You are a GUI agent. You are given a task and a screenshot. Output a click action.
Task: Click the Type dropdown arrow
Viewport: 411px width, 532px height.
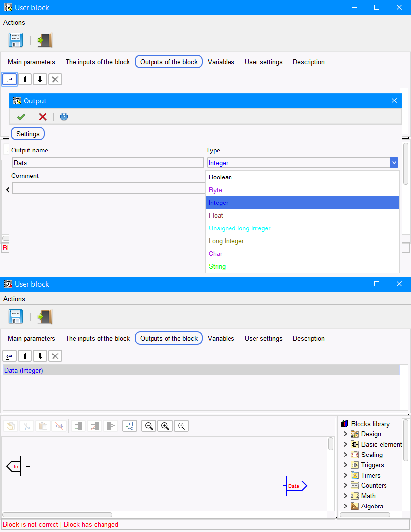point(394,163)
